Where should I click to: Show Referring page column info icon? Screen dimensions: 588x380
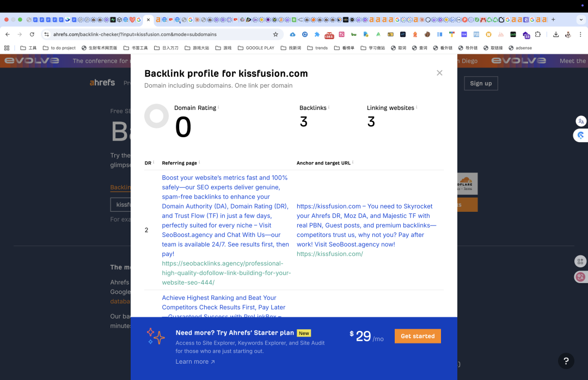199,162
